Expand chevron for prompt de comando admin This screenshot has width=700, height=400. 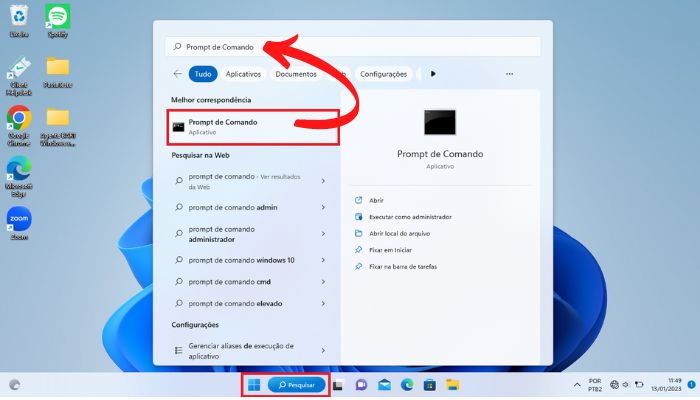click(323, 207)
